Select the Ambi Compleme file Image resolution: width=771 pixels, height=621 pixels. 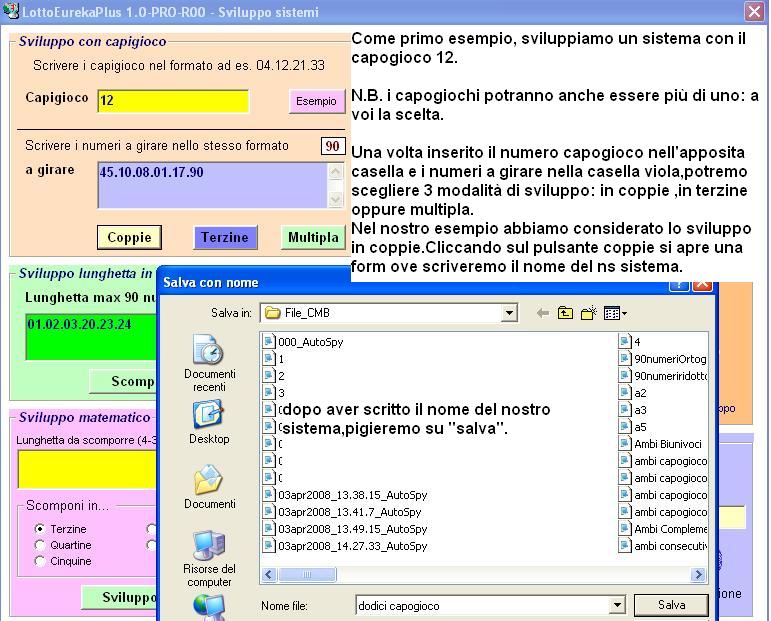tap(663, 529)
